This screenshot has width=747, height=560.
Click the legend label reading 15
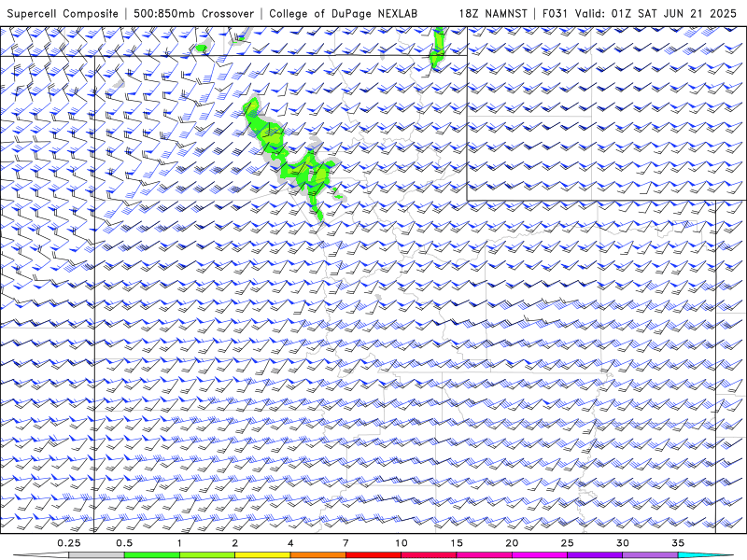pos(457,543)
